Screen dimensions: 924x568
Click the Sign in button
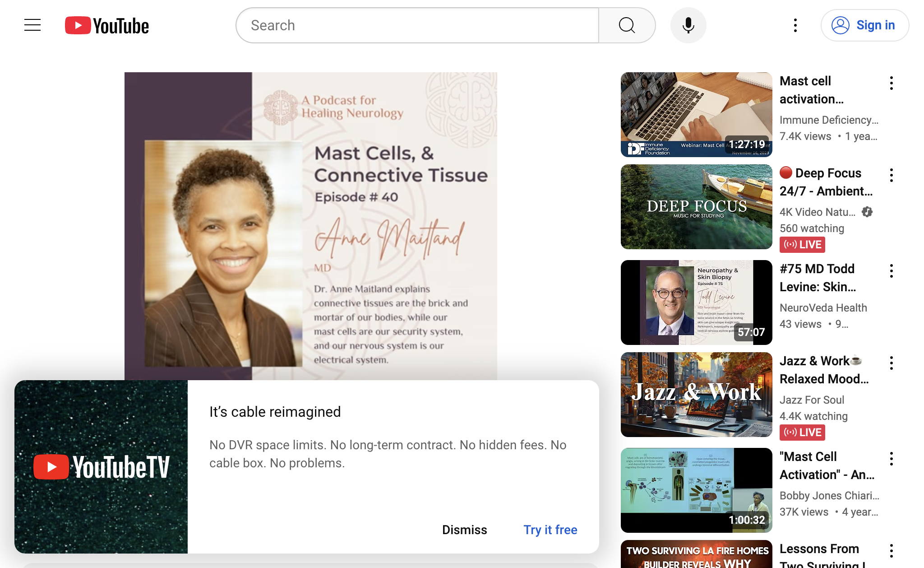[x=864, y=25]
